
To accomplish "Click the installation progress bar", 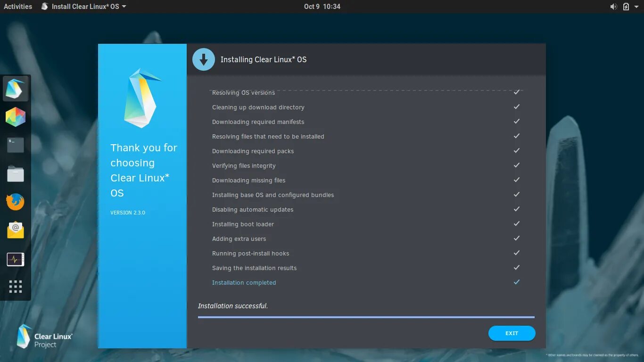I will point(366,317).
